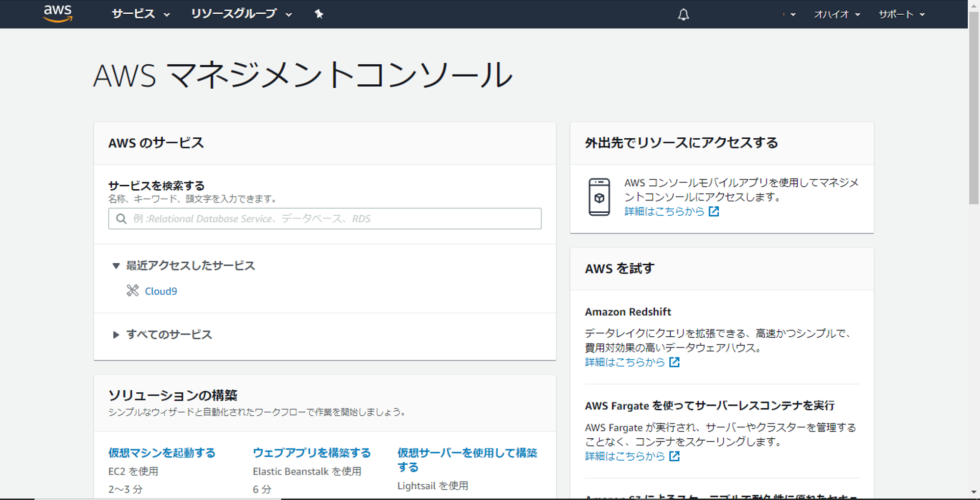Open the リソースグループ menu
This screenshot has width=980, height=500.
tap(241, 14)
